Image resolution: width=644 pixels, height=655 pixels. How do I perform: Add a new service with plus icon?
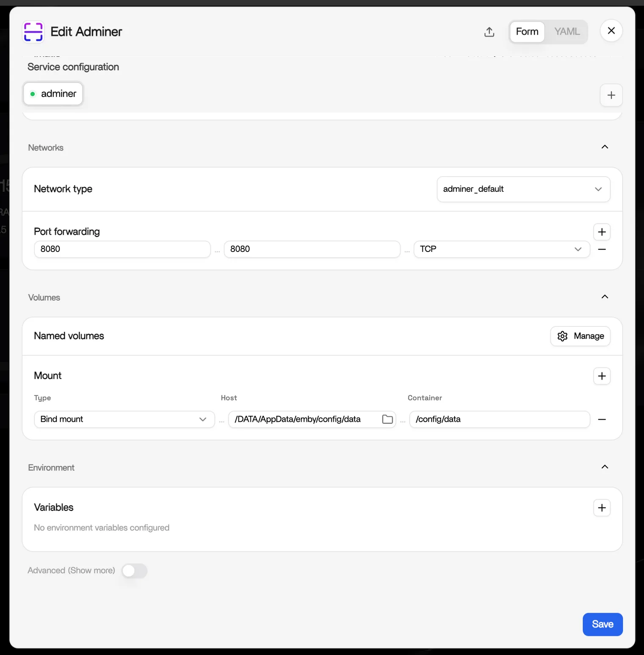click(x=611, y=95)
